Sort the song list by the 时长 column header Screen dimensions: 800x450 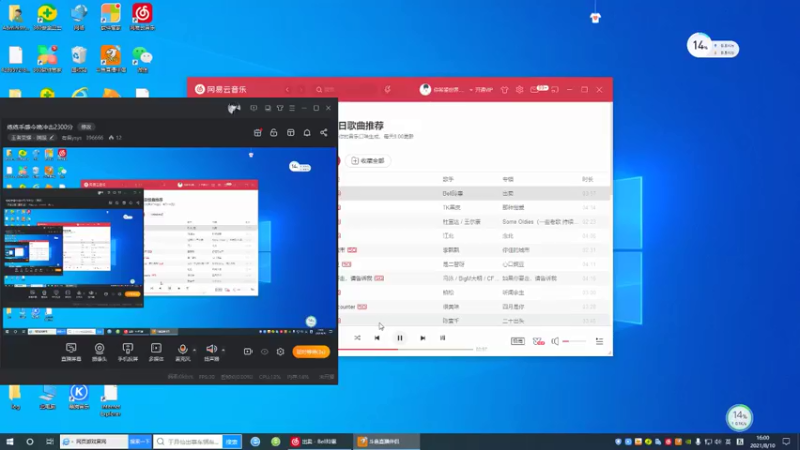point(588,180)
